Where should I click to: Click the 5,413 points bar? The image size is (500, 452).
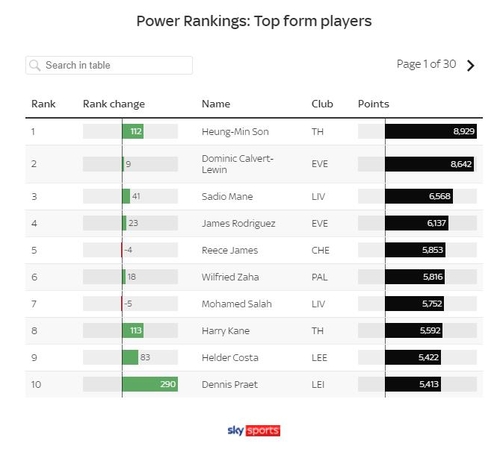[413, 384]
